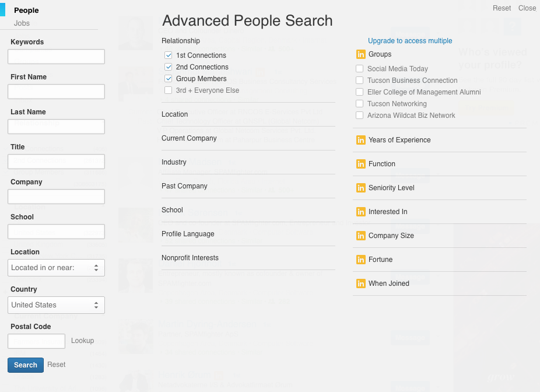The image size is (540, 392).
Task: Click the premium badge next to Interested In
Action: [x=360, y=212]
